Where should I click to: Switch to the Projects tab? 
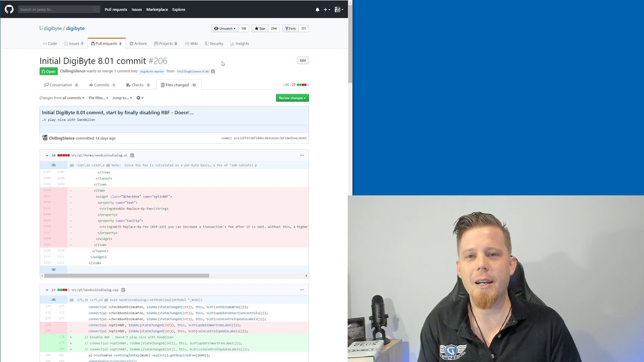point(166,44)
